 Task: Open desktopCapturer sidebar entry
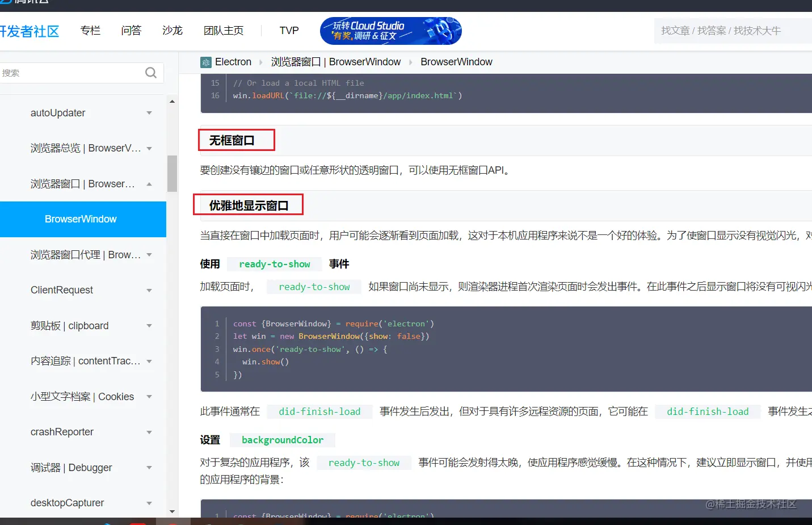[67, 503]
